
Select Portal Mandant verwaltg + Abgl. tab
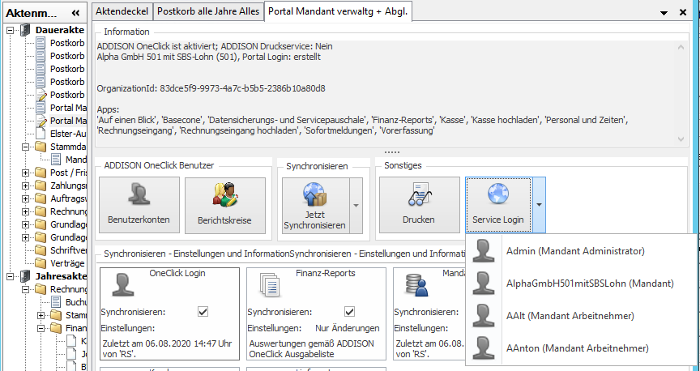pyautogui.click(x=338, y=11)
